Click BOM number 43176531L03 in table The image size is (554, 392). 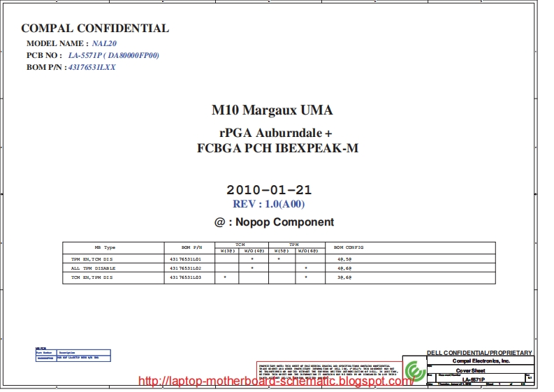pos(185,277)
